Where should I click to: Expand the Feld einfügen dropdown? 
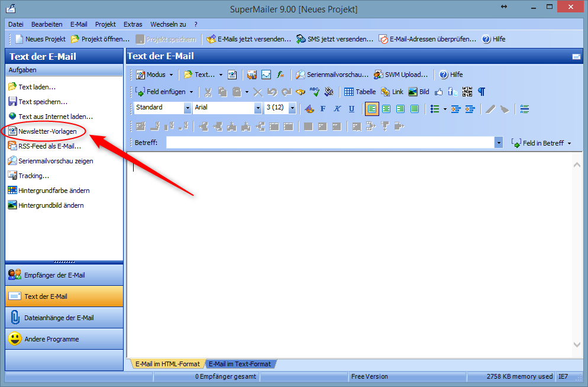tap(191, 92)
